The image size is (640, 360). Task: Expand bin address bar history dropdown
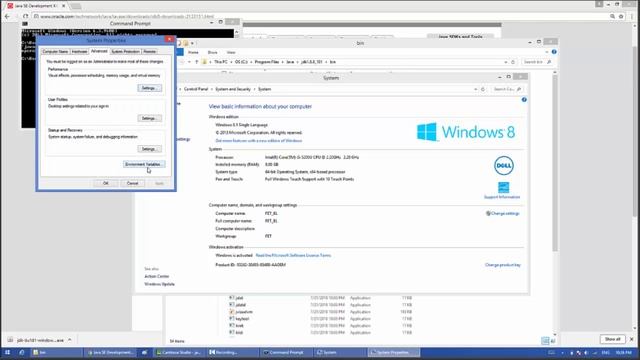(506, 62)
